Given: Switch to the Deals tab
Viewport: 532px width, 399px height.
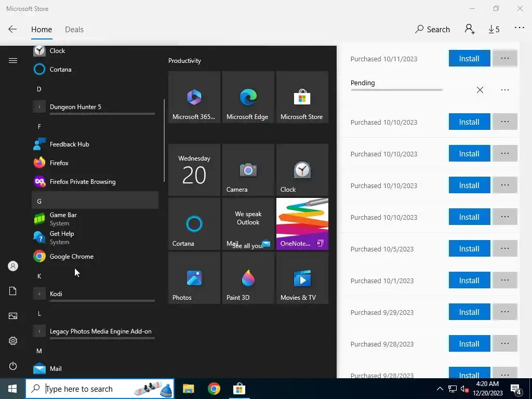Looking at the screenshot, I should pos(74,30).
